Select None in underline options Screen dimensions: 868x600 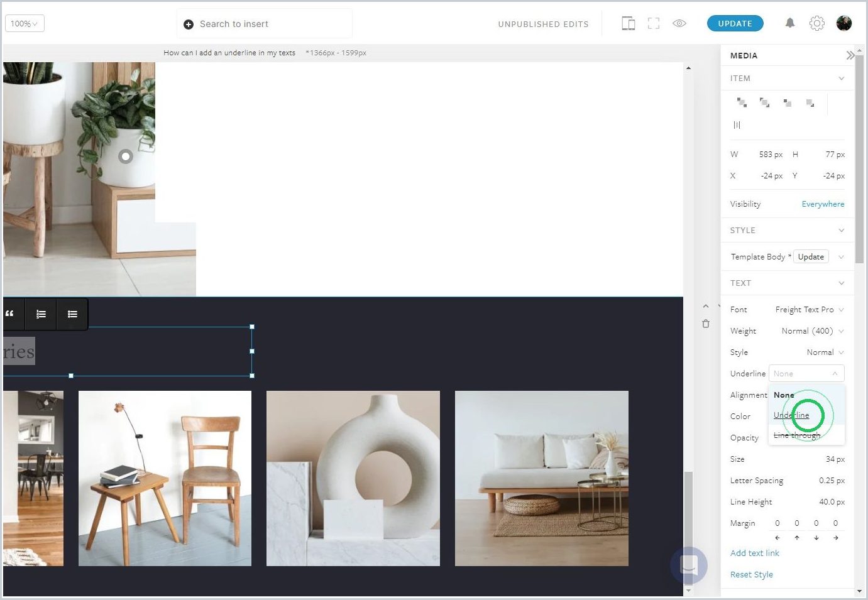(x=806, y=395)
